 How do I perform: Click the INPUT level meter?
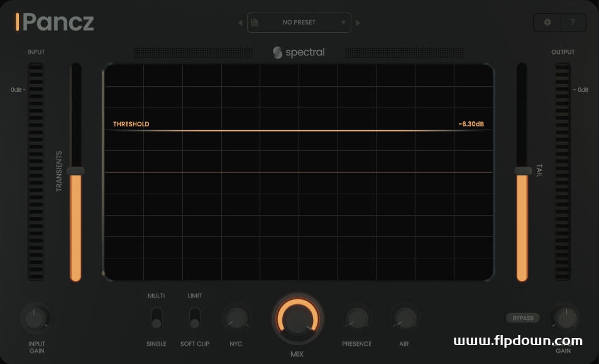pos(36,172)
